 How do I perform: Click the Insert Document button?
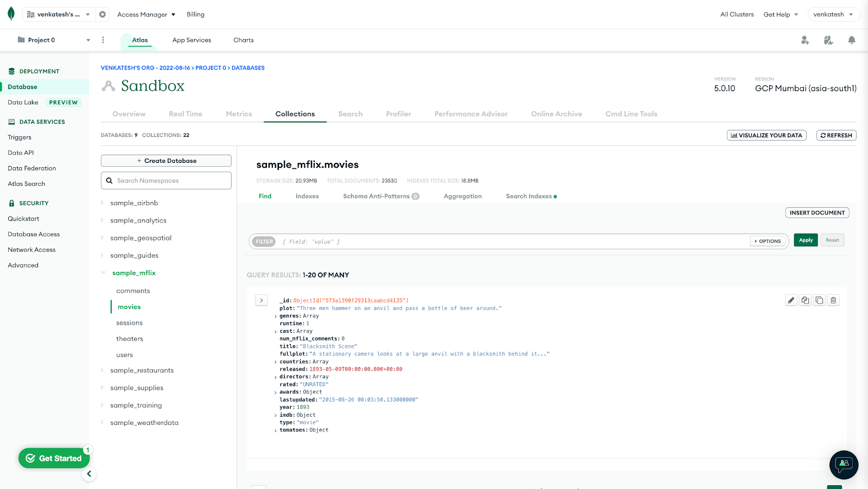(x=816, y=212)
